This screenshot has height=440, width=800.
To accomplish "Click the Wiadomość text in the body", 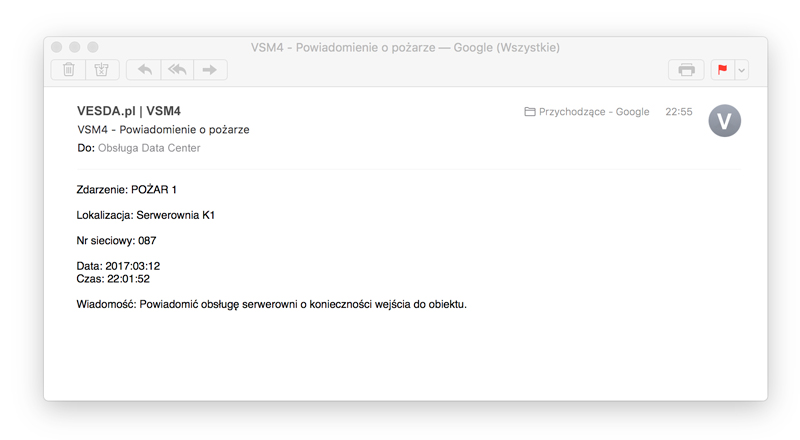I will (x=271, y=304).
